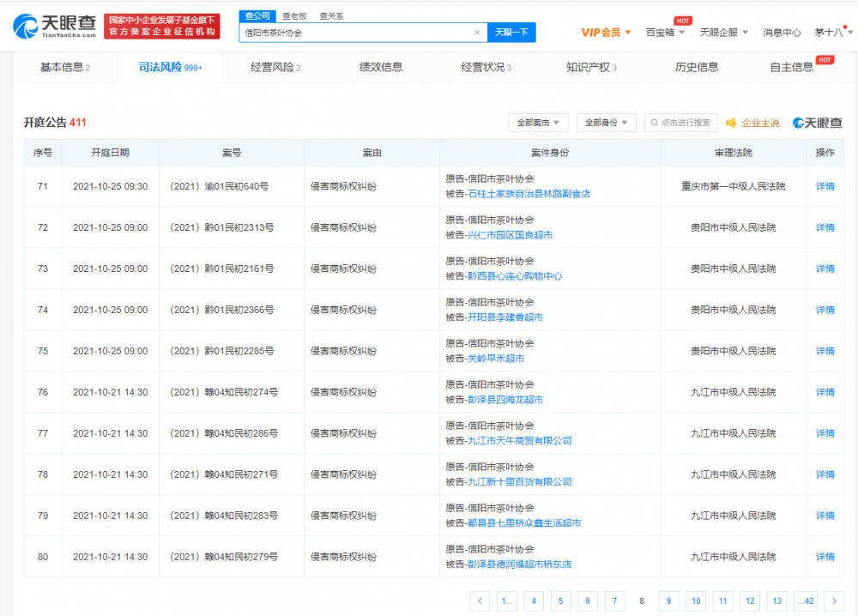Open 详情 for case 赣04知民初279号
The width and height of the screenshot is (858, 616).
(x=825, y=557)
